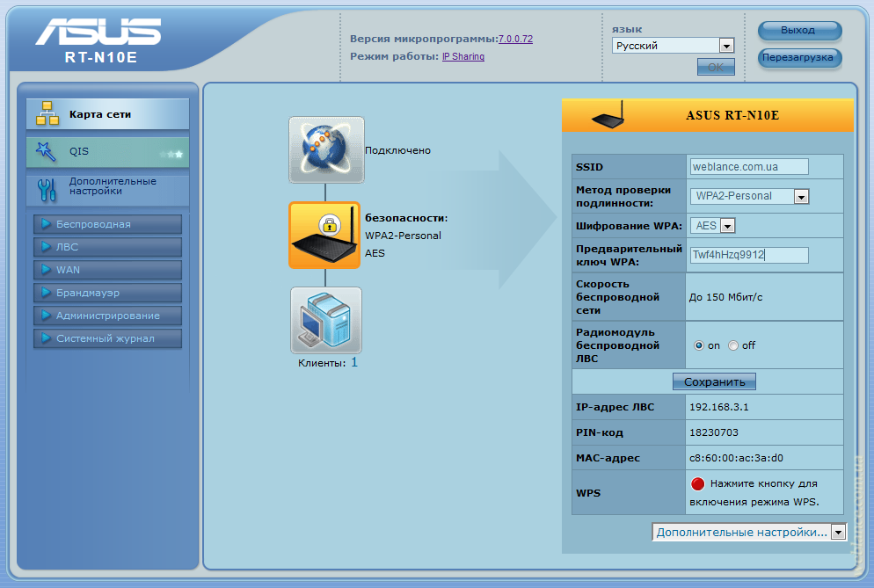
Task: Focus the SSID input field
Action: pos(749,167)
